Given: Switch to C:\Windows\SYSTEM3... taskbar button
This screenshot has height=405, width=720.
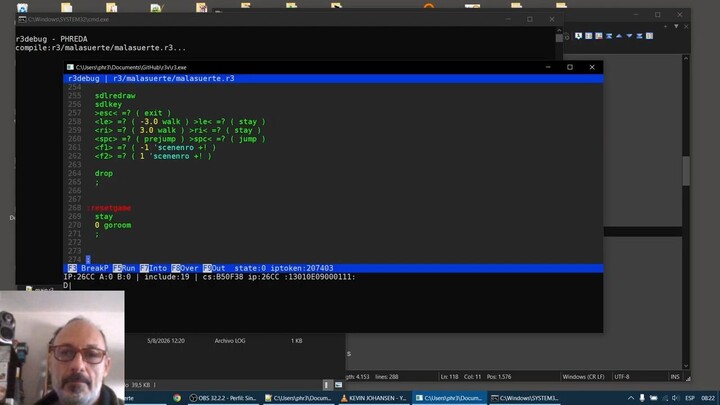Looking at the screenshot, I should click(524, 398).
